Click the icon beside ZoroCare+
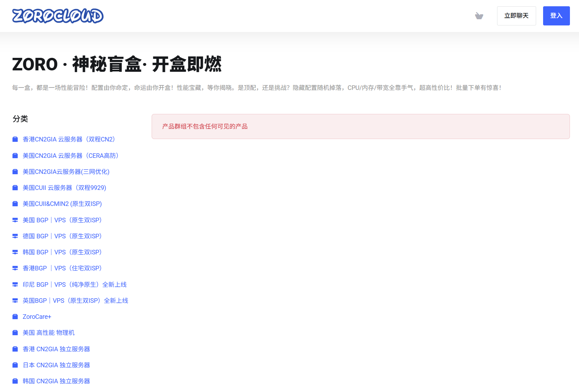 coord(15,316)
